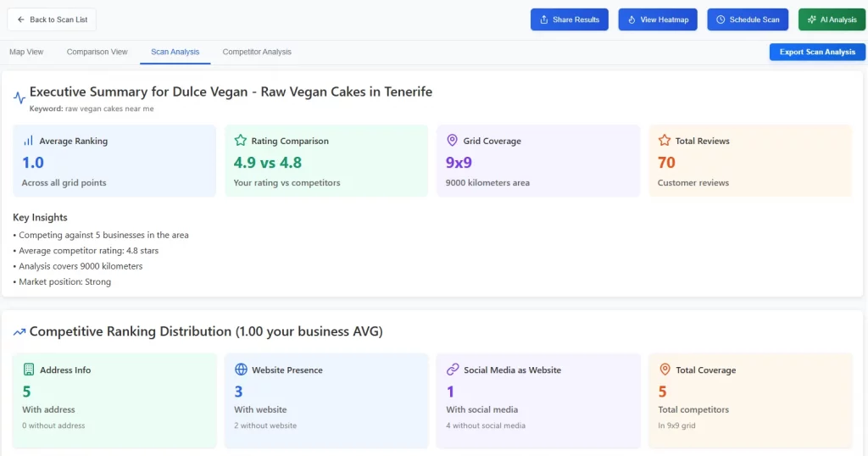The image size is (868, 456).
Task: Click the rating value 4.9 vs 4.8
Action: click(267, 163)
